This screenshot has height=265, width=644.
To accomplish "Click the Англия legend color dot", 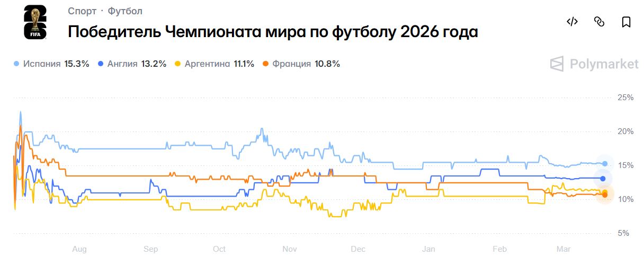I will pyautogui.click(x=100, y=64).
